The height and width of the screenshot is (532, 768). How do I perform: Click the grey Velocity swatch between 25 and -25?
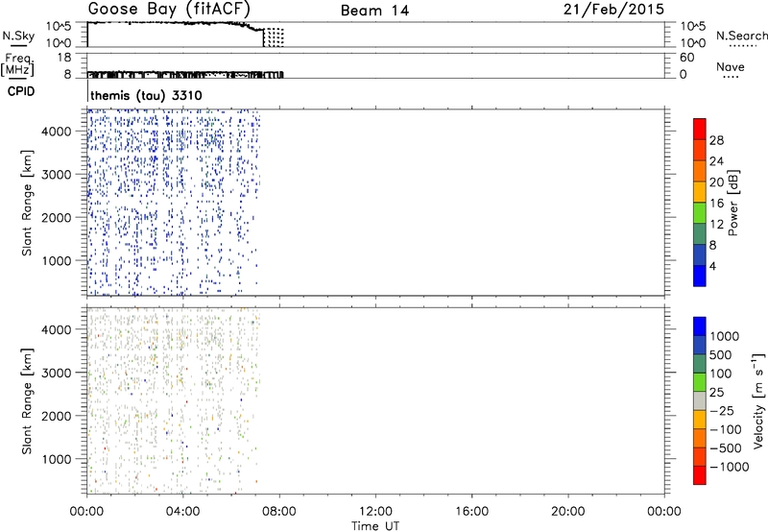(700, 400)
